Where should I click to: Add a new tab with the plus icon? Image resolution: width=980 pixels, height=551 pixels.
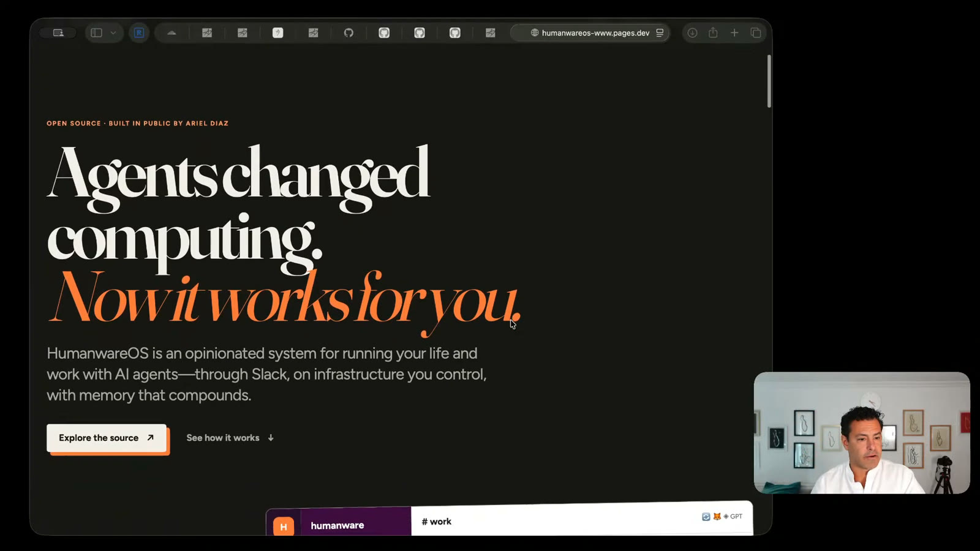pos(734,33)
